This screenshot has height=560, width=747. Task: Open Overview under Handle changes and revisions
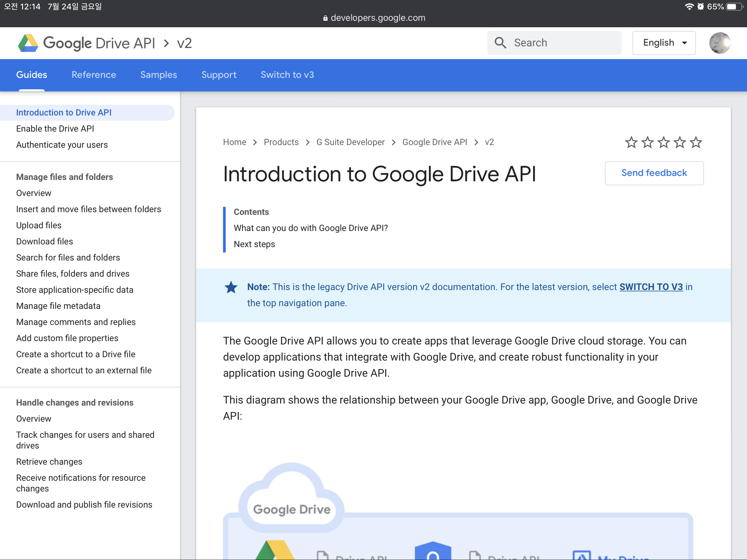[34, 419]
